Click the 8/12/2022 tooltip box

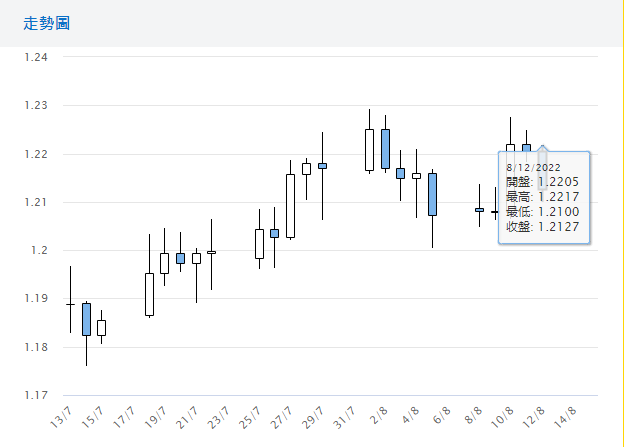(544, 197)
